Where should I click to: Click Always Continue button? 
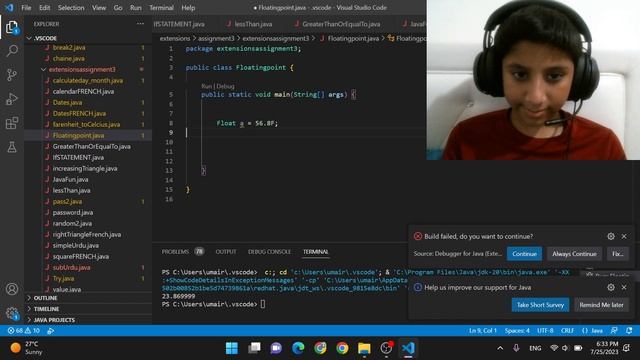coord(574,253)
